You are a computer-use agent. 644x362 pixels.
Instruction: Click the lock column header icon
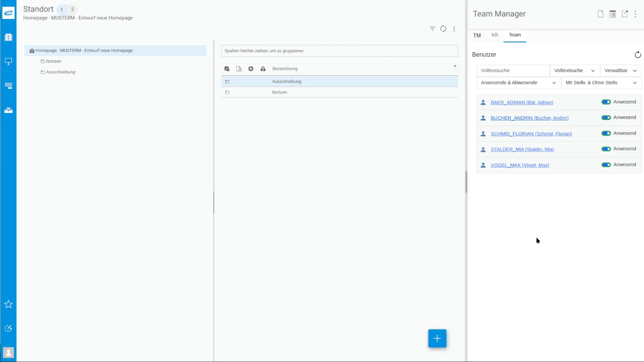tap(263, 69)
